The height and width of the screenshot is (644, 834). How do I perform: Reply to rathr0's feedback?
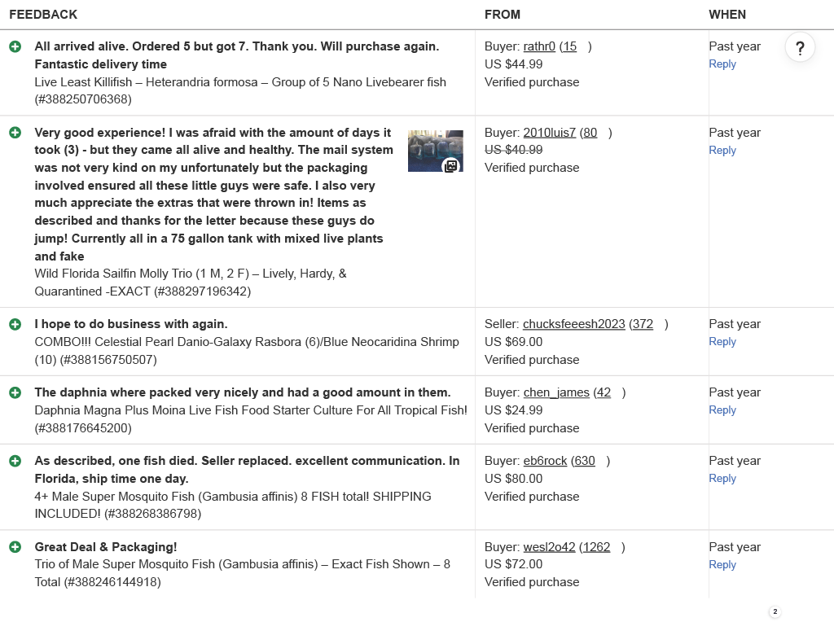pos(722,64)
